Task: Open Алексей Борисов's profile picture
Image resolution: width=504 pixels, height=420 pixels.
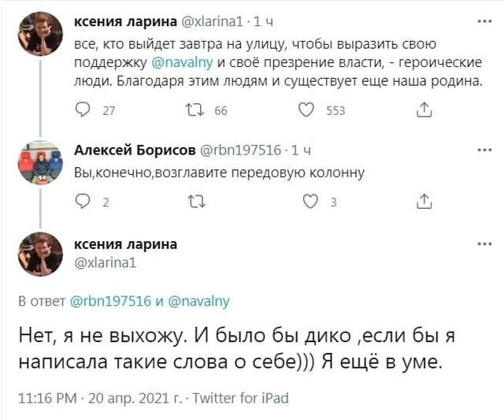Action: click(x=40, y=164)
